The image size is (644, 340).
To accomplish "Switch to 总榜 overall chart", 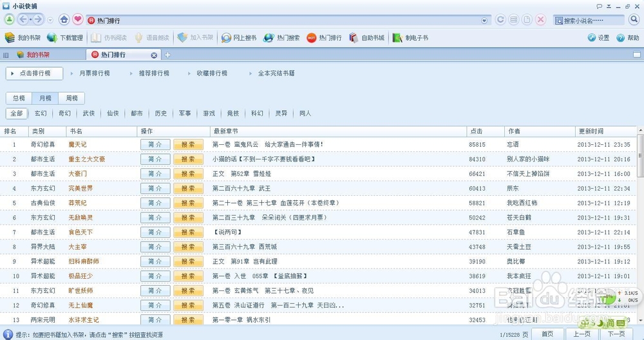I will point(19,98).
